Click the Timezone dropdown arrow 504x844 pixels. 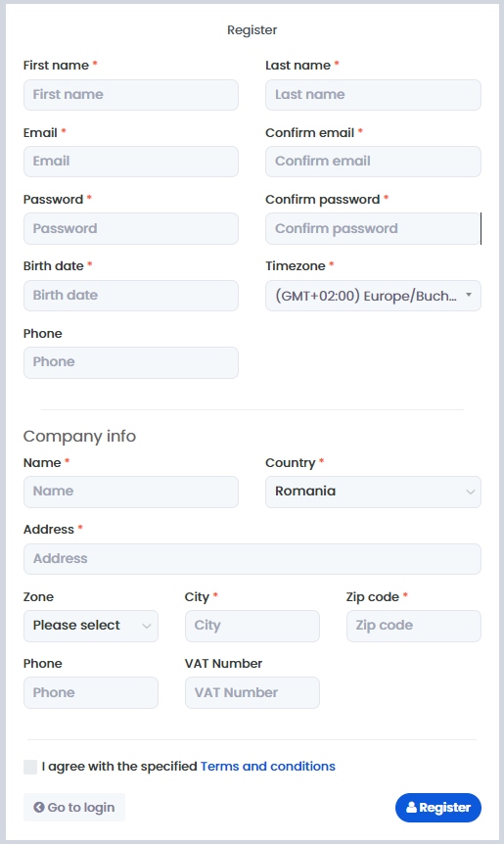(469, 295)
